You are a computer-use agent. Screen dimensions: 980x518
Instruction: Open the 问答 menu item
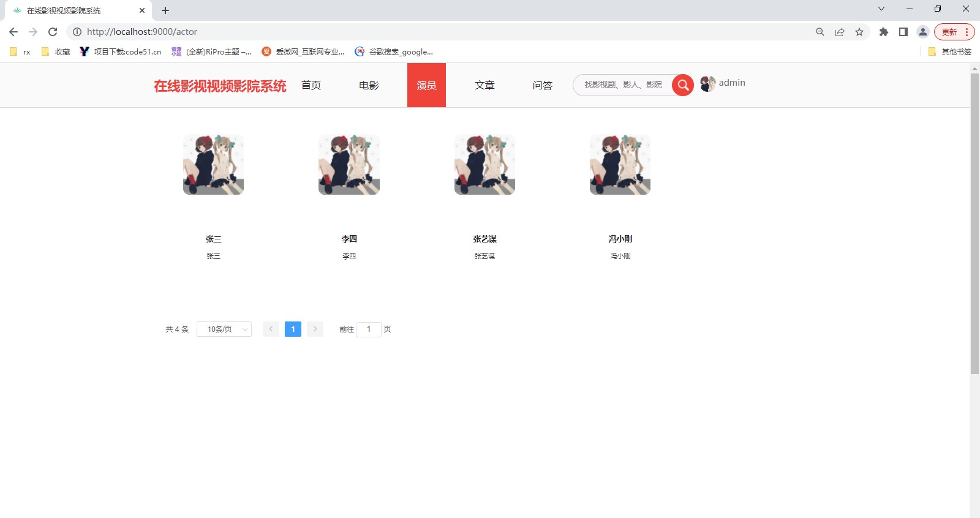tap(542, 85)
